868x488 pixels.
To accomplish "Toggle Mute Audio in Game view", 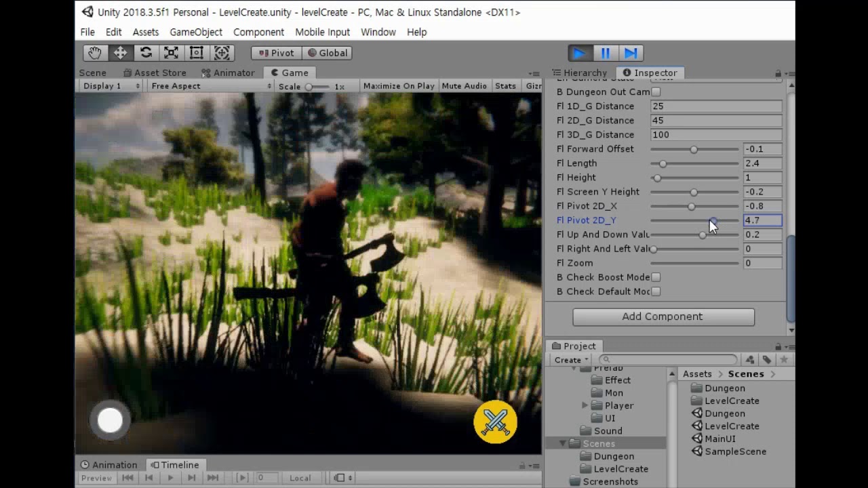I will [464, 86].
